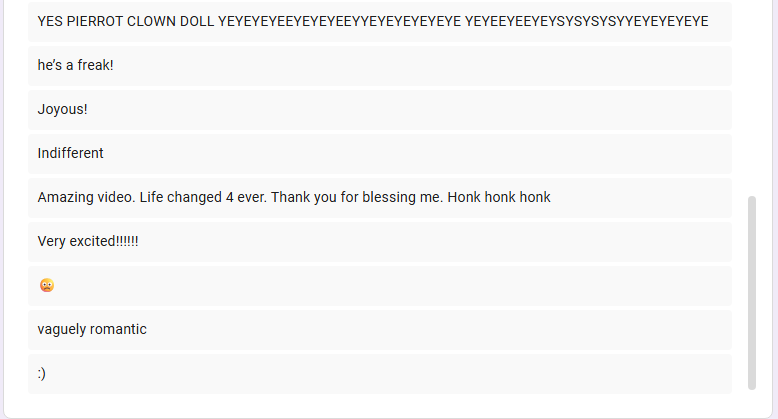
Task: Click the "vaguely romantic" response
Action: pos(380,330)
